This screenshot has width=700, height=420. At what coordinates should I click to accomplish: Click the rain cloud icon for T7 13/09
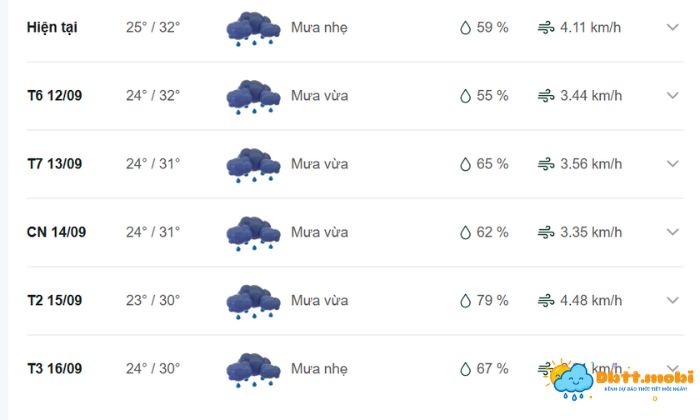pos(252,165)
